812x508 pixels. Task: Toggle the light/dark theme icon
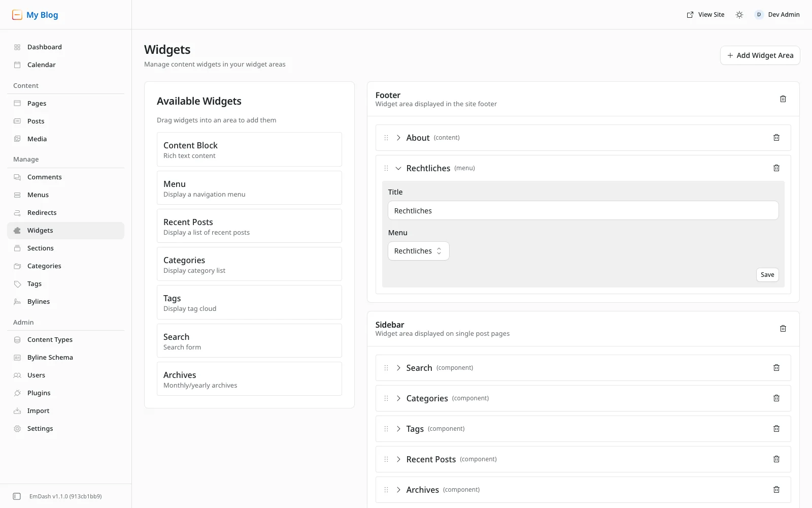click(x=739, y=15)
